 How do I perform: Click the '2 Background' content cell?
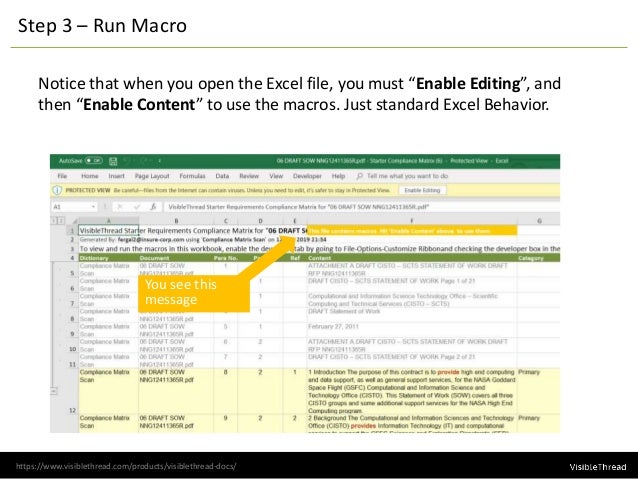412,424
